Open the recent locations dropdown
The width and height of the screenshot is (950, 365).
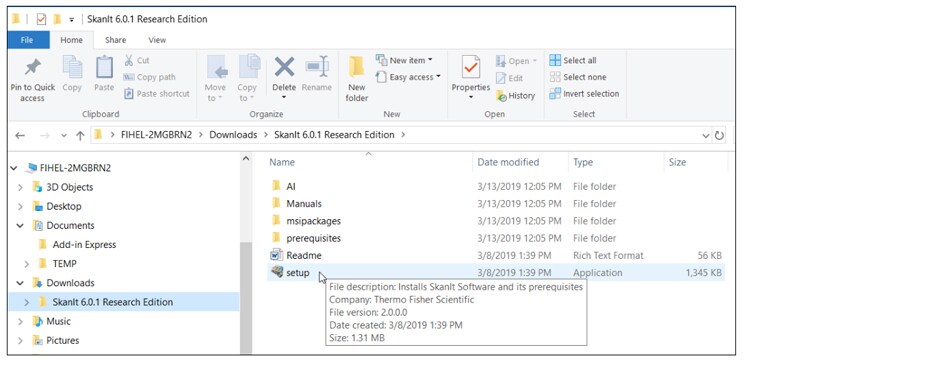point(64,136)
